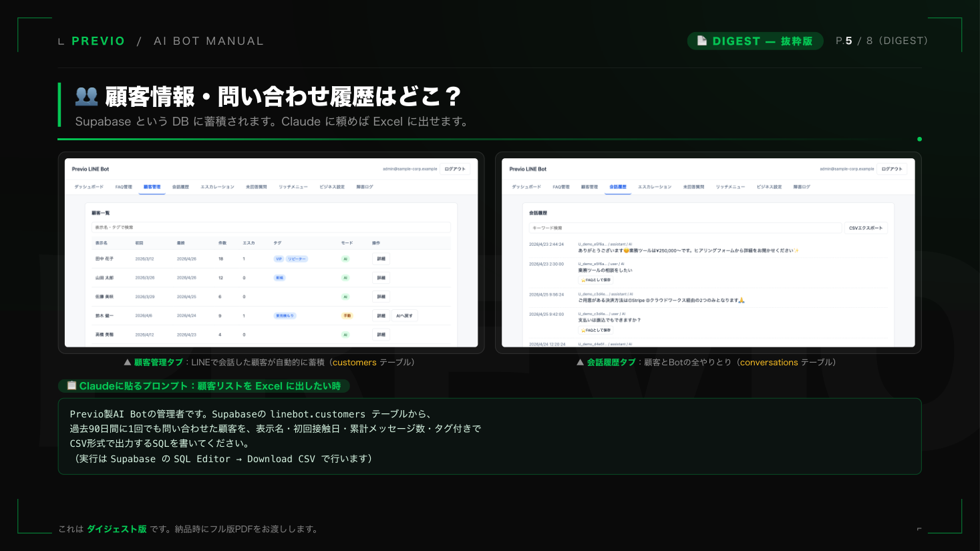Click the message 支払いは振込でもできますか？
This screenshot has height=551, width=980.
tap(609, 320)
